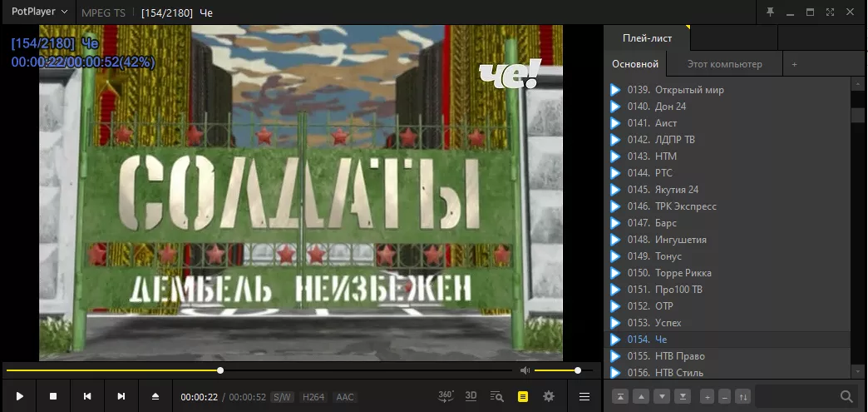Click the playback seek bar
This screenshot has width=868, height=412.
tap(259, 370)
